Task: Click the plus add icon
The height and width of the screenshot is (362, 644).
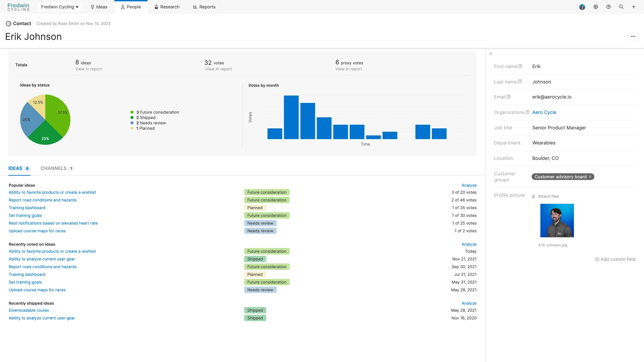Action: [x=634, y=7]
